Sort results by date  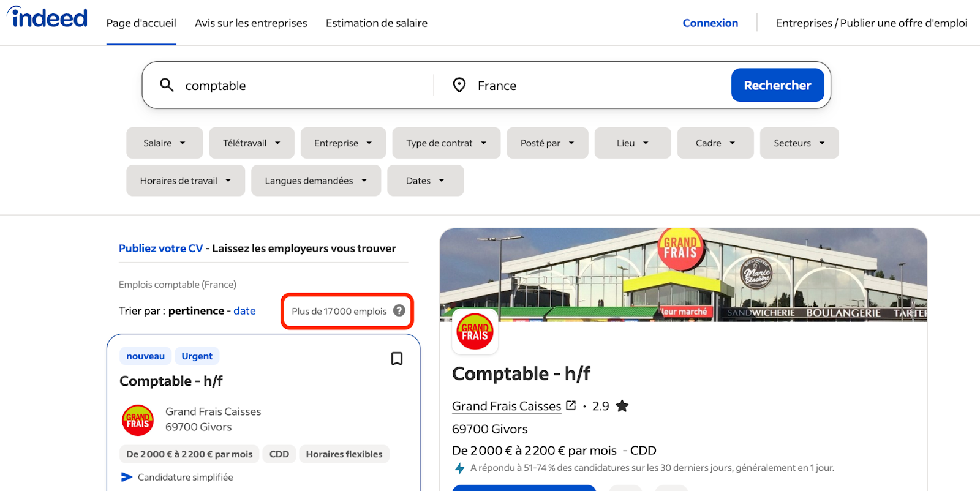click(244, 311)
